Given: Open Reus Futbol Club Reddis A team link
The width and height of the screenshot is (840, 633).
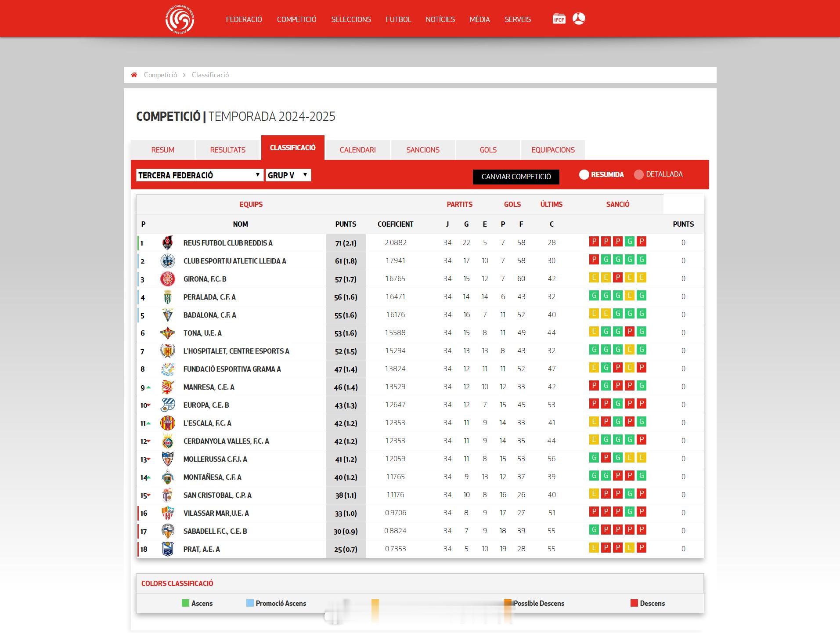Looking at the screenshot, I should point(228,243).
